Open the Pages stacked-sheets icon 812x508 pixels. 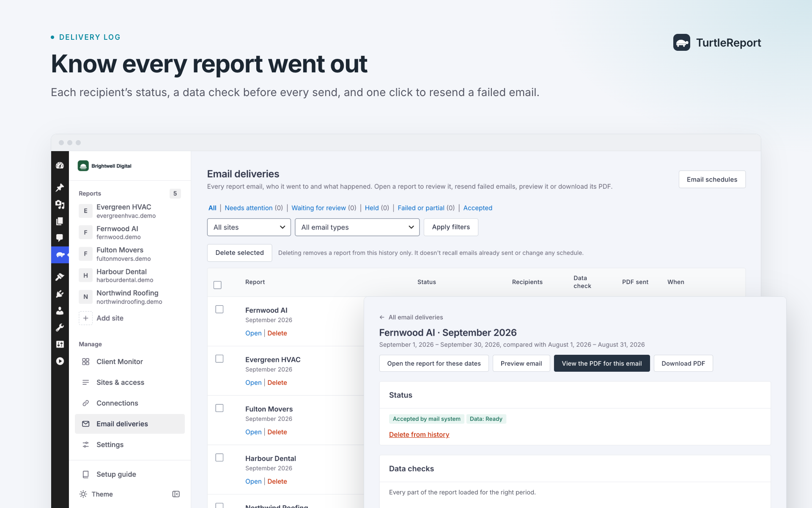coord(60,221)
